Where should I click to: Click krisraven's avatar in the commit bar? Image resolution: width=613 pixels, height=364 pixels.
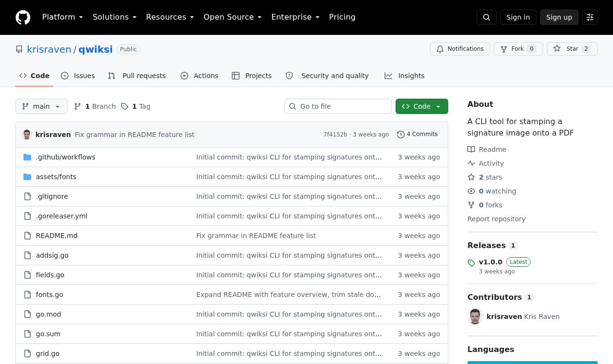pyautogui.click(x=27, y=135)
